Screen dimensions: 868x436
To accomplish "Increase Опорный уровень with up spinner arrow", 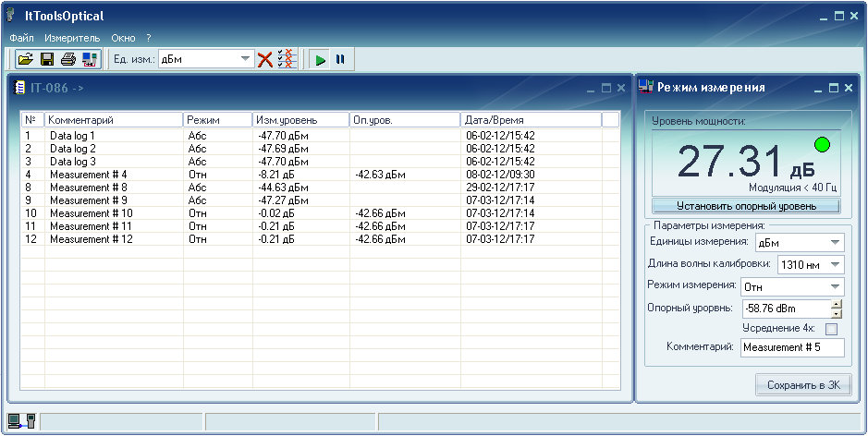I will [837, 304].
